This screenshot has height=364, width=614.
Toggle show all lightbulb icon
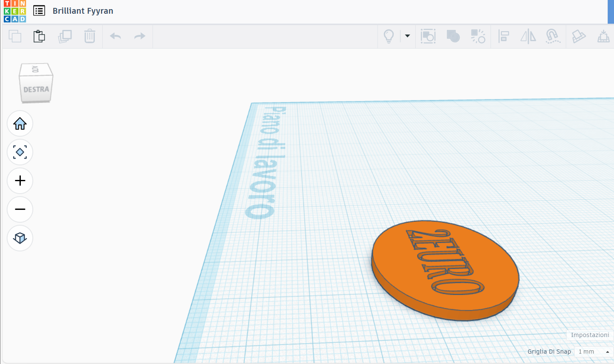[389, 37]
